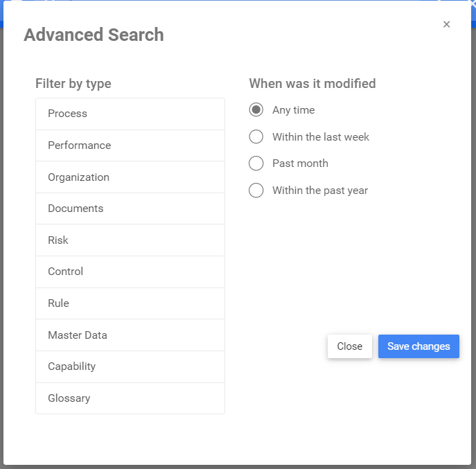Select Glossary from the type list
The width and height of the screenshot is (476, 469).
click(130, 398)
